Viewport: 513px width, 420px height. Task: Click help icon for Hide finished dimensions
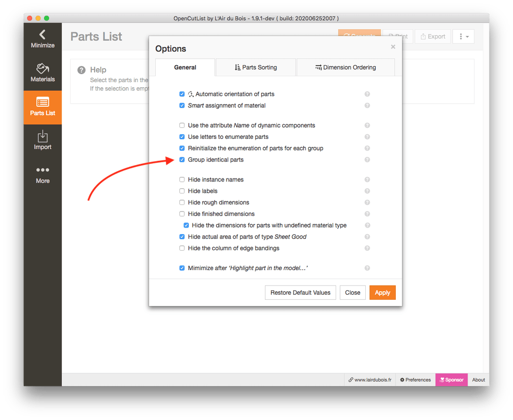[x=367, y=214]
